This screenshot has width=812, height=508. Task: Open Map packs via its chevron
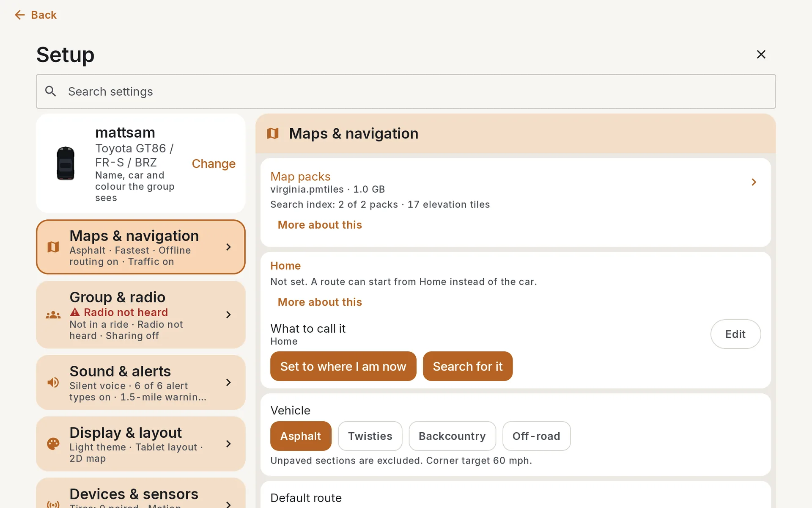click(754, 182)
